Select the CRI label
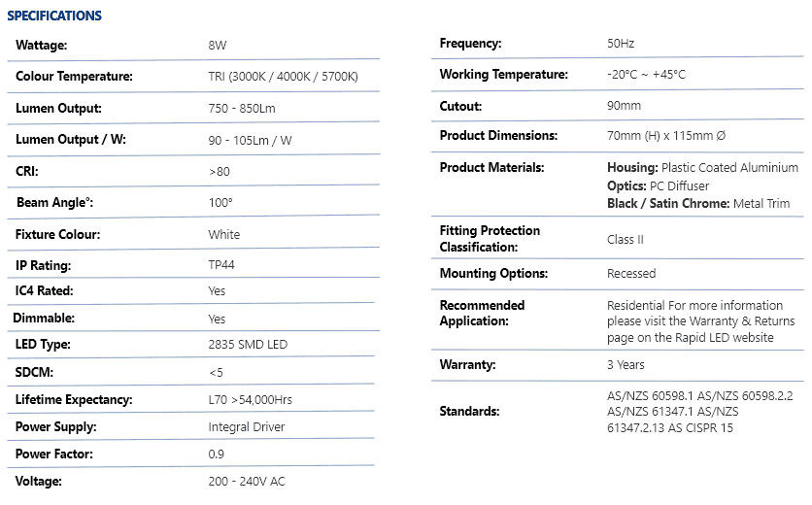Viewport: 812px width, 505px height. click(26, 171)
